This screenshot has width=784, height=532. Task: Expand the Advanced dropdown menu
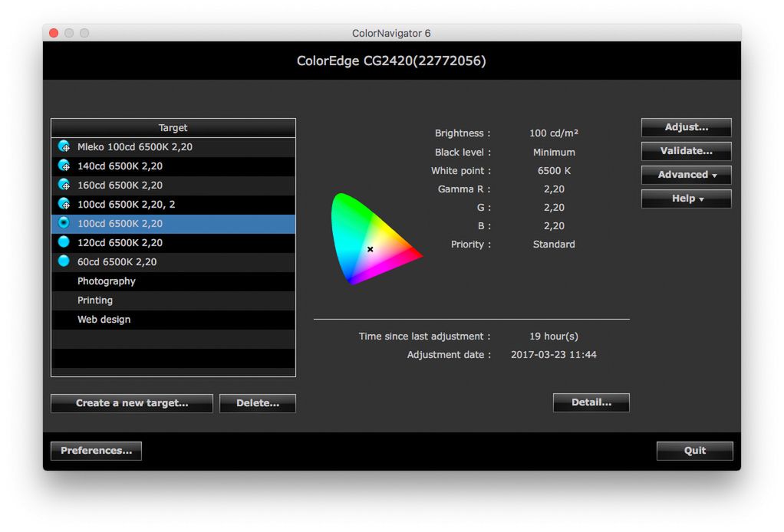point(686,175)
